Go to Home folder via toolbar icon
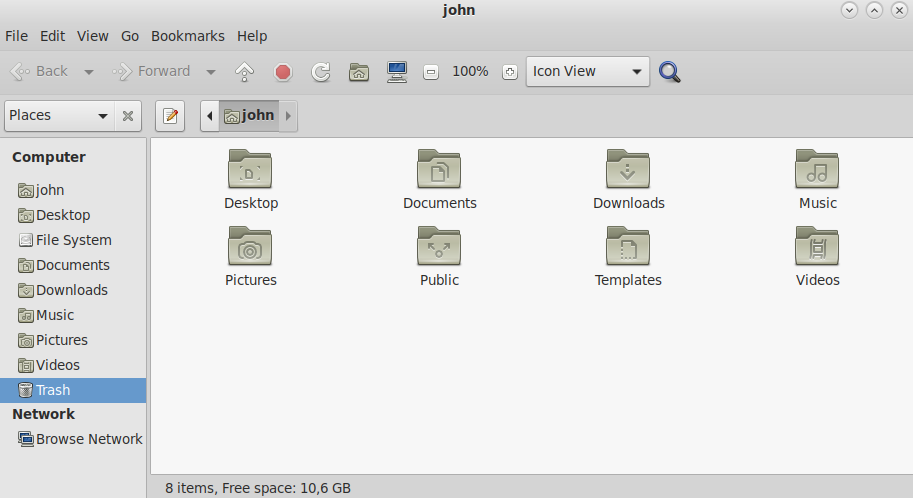The width and height of the screenshot is (913, 498). (x=358, y=72)
